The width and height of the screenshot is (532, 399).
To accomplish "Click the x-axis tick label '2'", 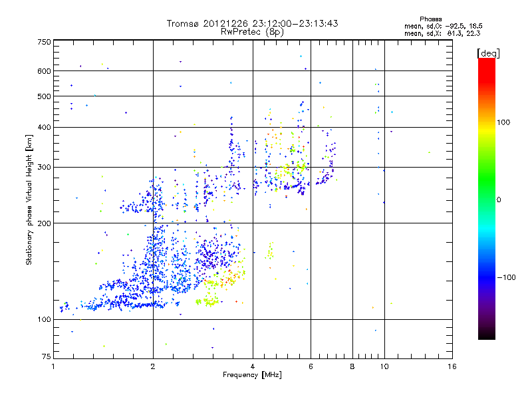I will pos(153,366).
